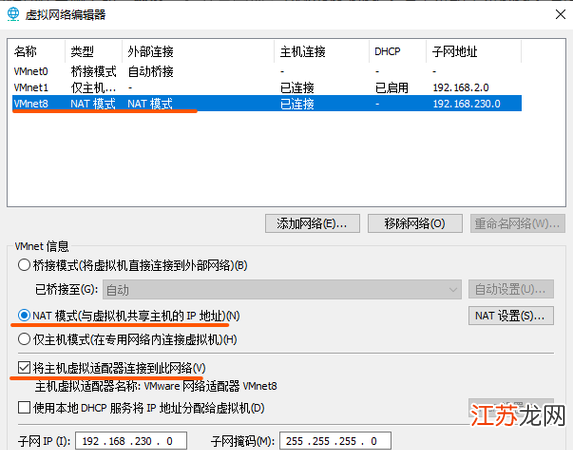Open NAT 设置(S) dialog
Image resolution: width=573 pixels, height=450 pixels.
[511, 315]
